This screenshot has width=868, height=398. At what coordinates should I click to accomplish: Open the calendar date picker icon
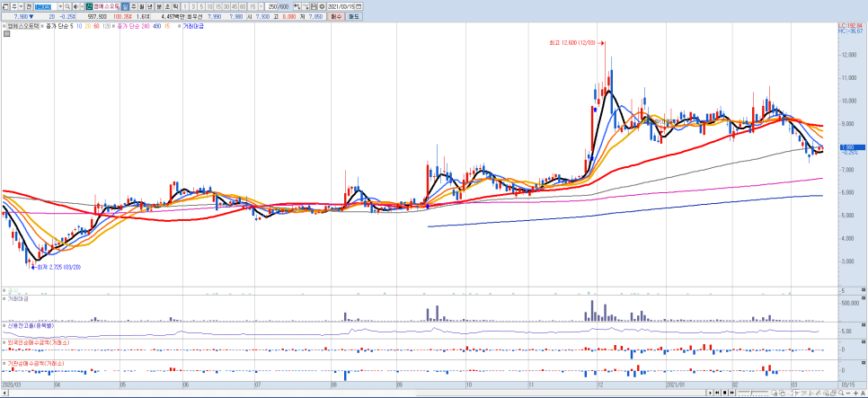359,6
